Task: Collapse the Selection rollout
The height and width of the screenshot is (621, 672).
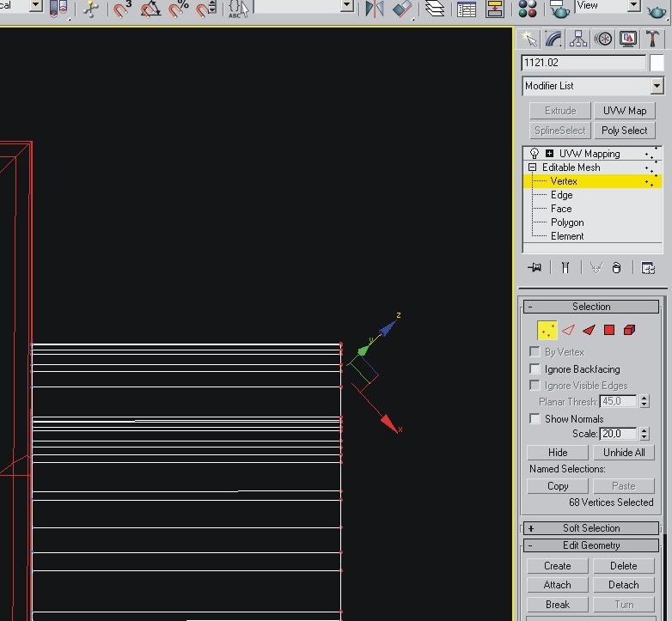Action: pos(591,307)
